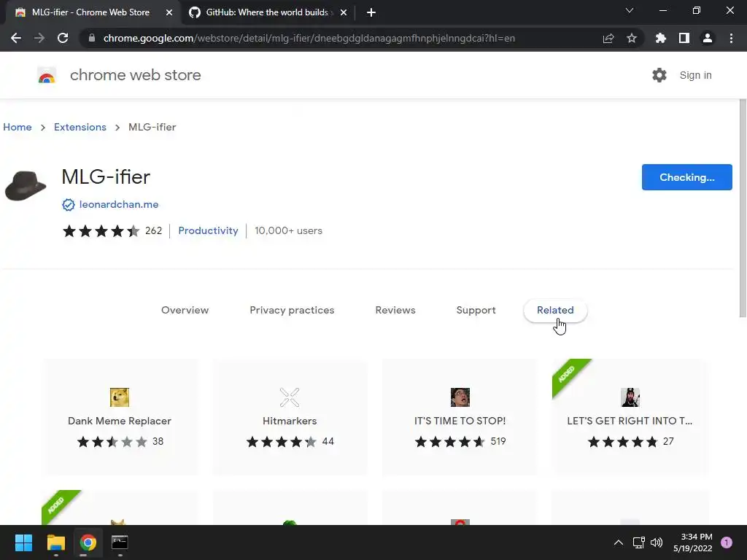
Task: Open the Productivity category link
Action: [208, 230]
